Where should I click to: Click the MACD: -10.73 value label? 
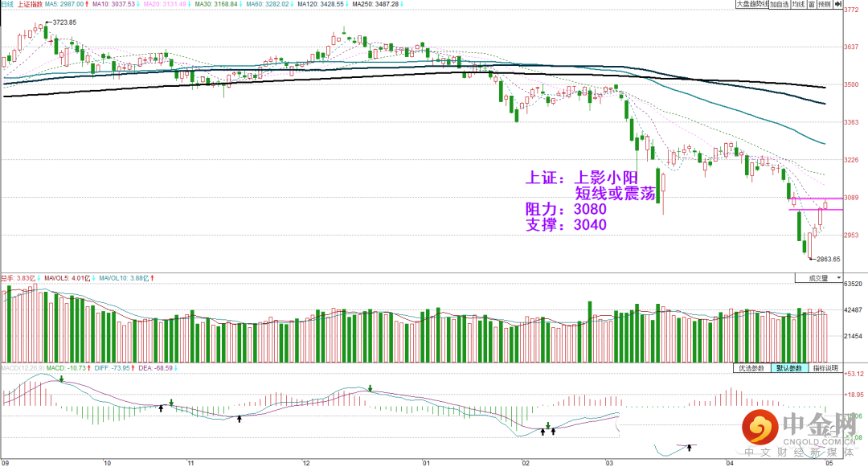pyautogui.click(x=68, y=368)
